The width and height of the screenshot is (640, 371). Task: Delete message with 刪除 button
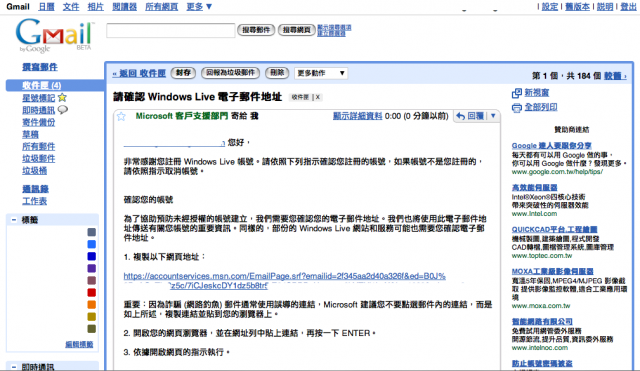[x=277, y=73]
